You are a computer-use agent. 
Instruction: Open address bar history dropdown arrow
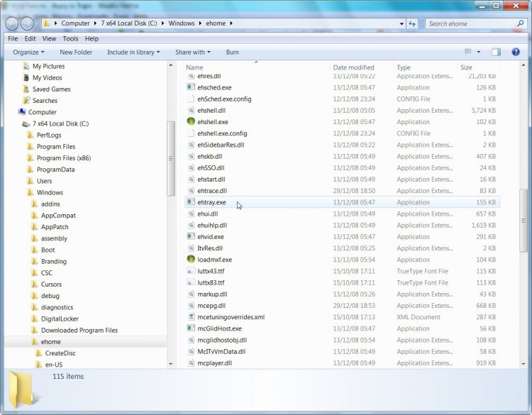(x=401, y=23)
